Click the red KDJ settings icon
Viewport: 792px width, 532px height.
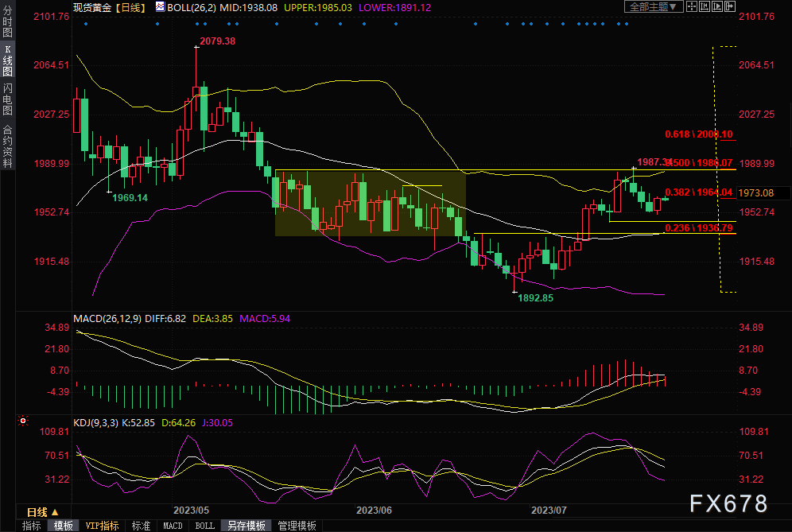pyautogui.click(x=24, y=419)
